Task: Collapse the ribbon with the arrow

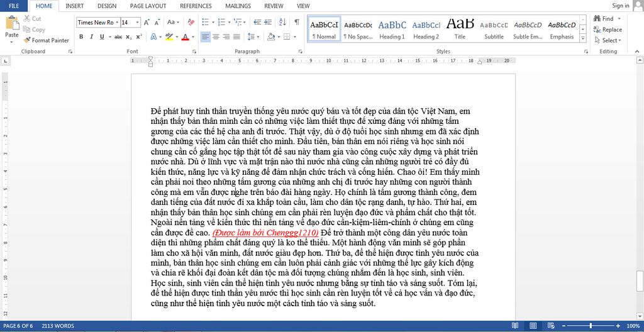Action: [637, 52]
